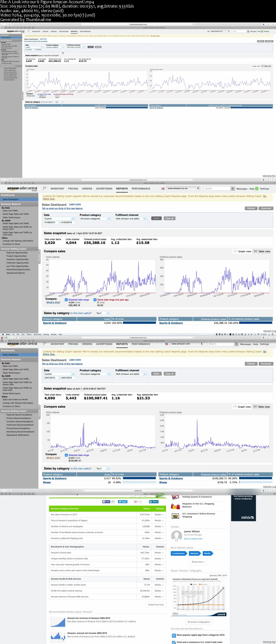The image size is (276, 644).
Task: Open the Product category dropdown in the 00:01:34 frame
Action: tap(95, 219)
